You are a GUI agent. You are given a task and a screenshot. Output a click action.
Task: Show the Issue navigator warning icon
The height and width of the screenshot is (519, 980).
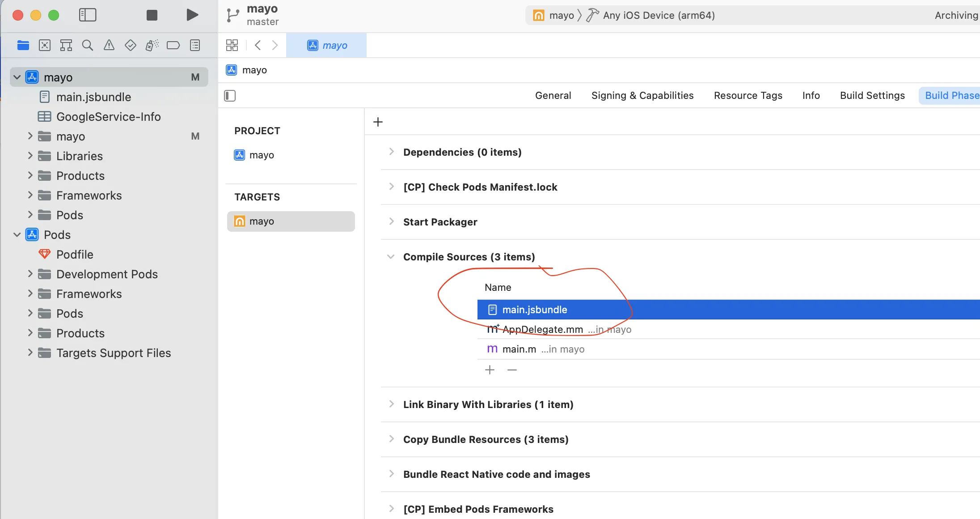[109, 45]
